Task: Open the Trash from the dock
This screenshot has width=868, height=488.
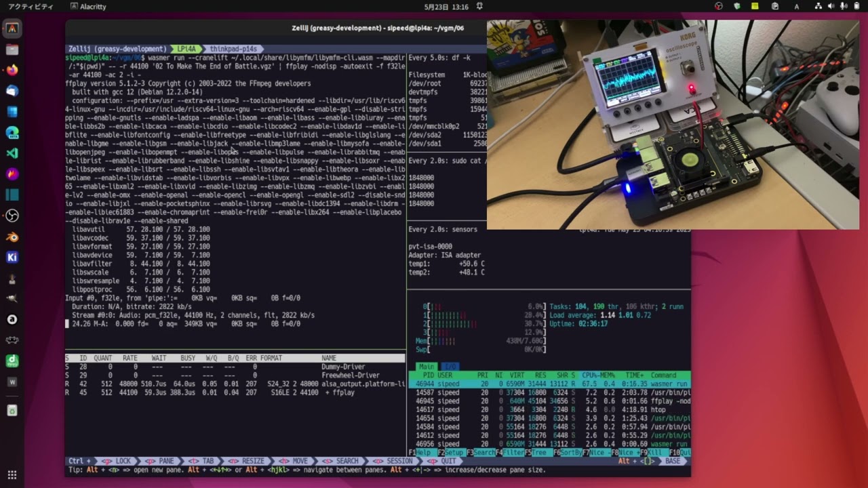Action: [12, 410]
